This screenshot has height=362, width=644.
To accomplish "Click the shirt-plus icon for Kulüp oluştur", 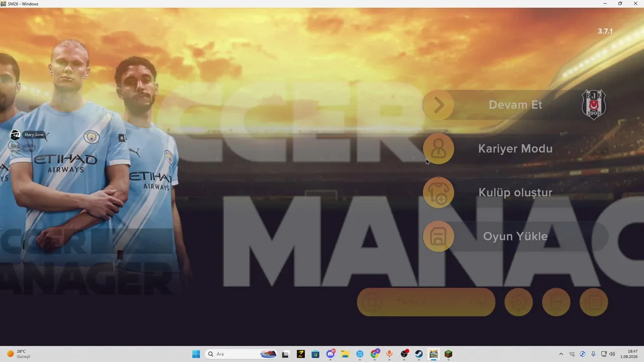I will 438,193.
